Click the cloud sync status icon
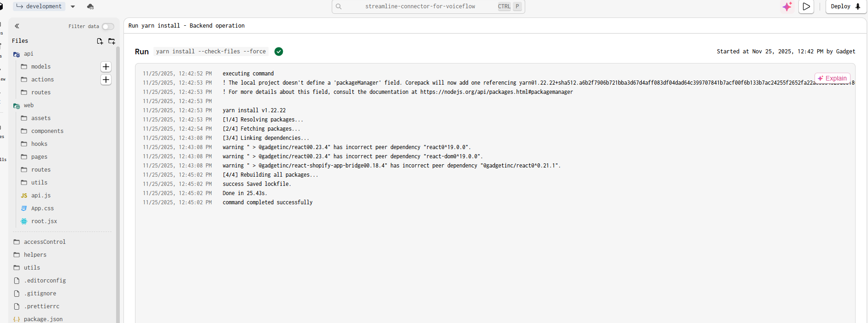 click(90, 6)
